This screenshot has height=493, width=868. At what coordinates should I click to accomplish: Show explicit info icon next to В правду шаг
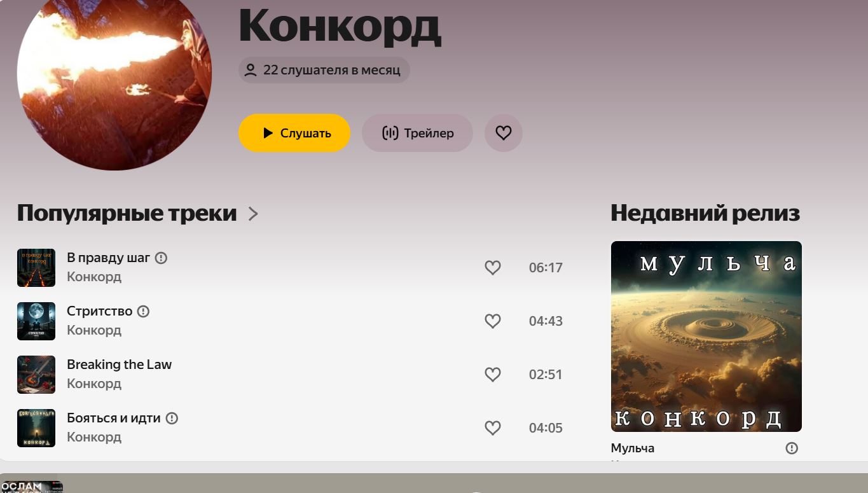pos(162,258)
